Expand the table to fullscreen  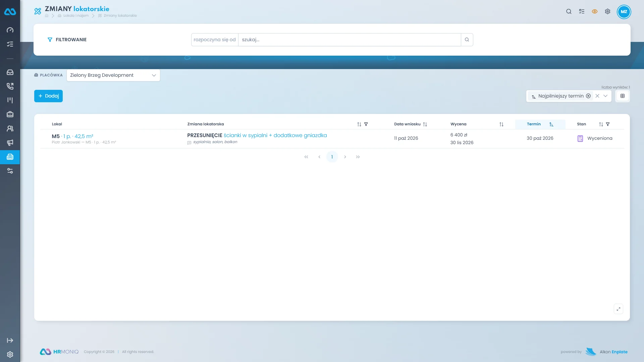[x=619, y=309]
